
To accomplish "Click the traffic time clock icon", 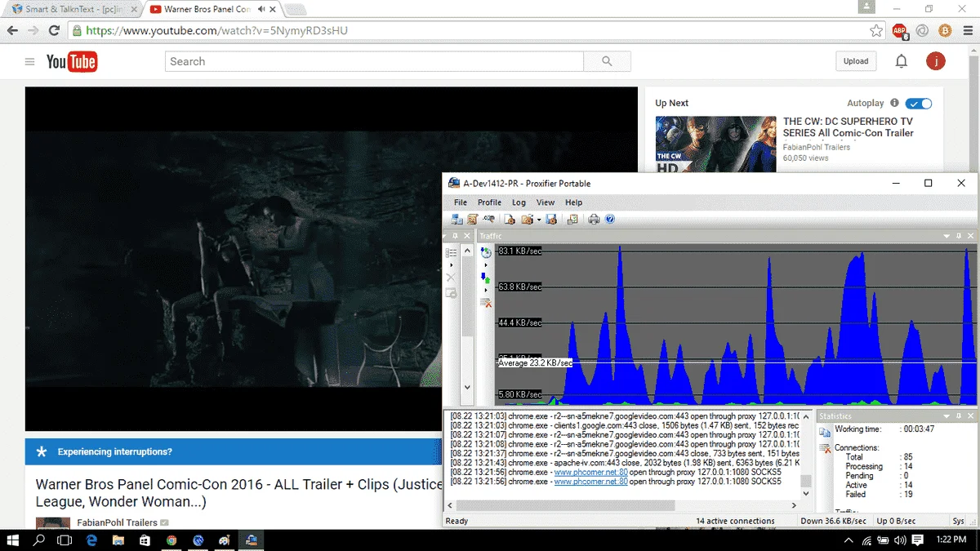I will pyautogui.click(x=486, y=252).
